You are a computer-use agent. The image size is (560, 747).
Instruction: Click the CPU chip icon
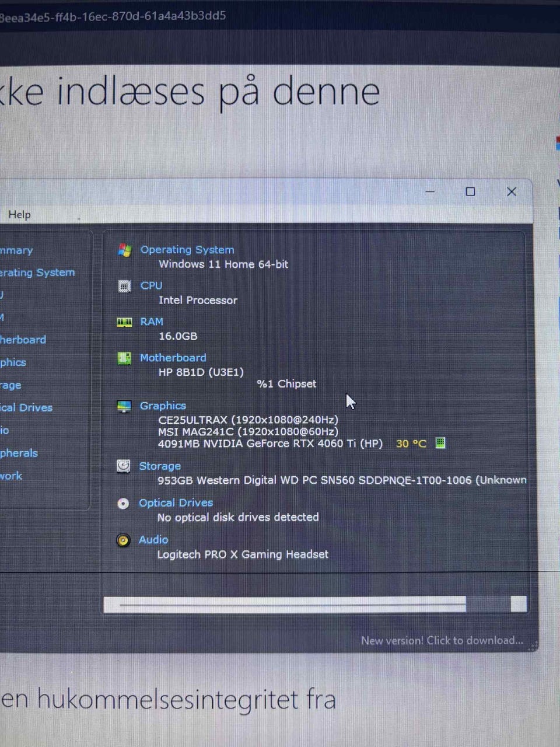tap(124, 286)
